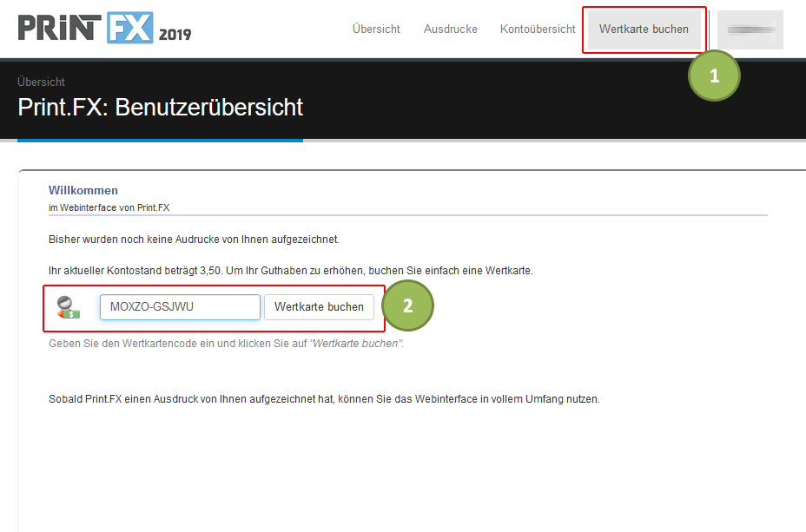Click the Willkommen heading
The height and width of the screenshot is (532, 806).
pyautogui.click(x=83, y=191)
